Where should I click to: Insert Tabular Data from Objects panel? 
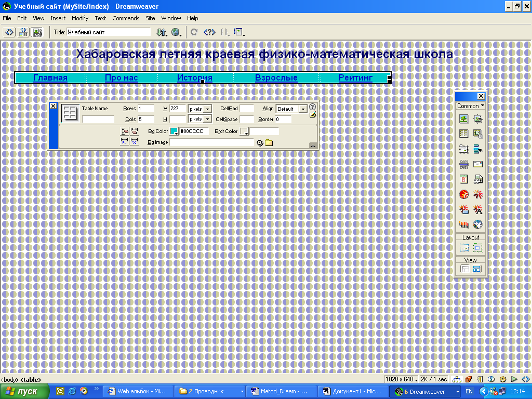478,134
